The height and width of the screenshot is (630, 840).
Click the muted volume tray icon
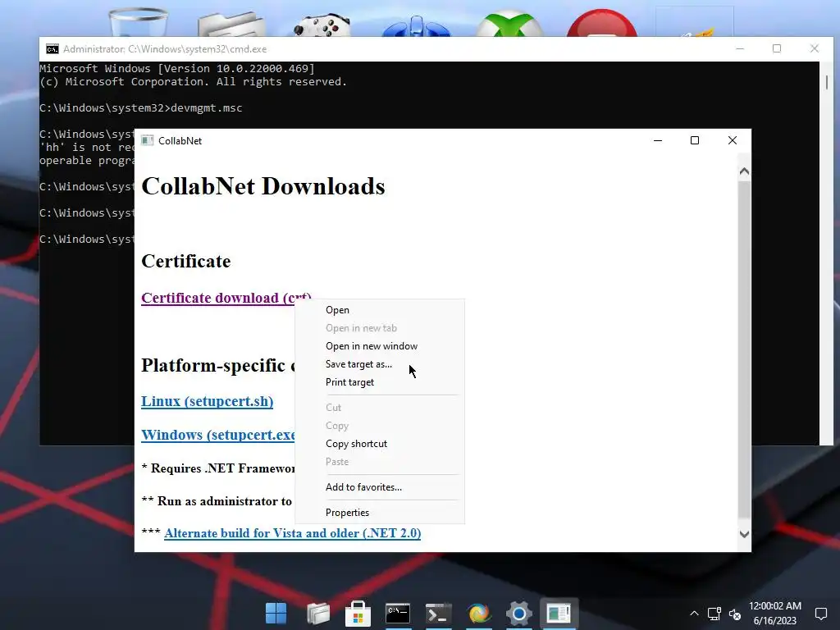coord(735,614)
